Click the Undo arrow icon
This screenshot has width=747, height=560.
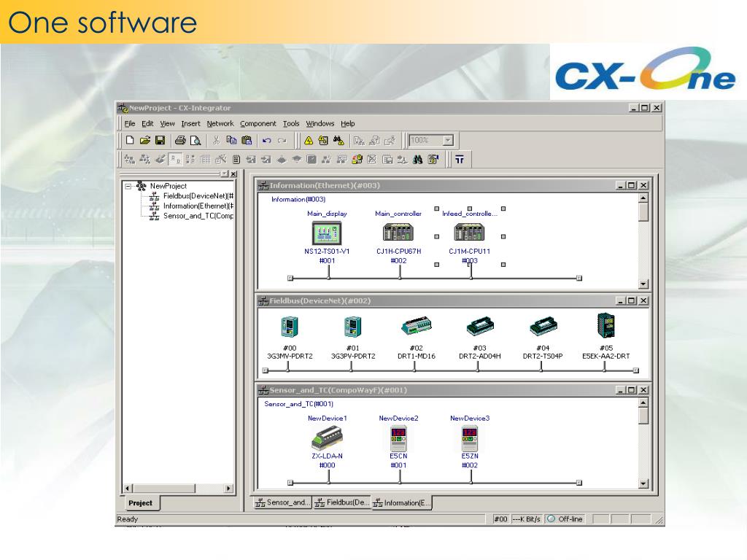click(x=267, y=141)
